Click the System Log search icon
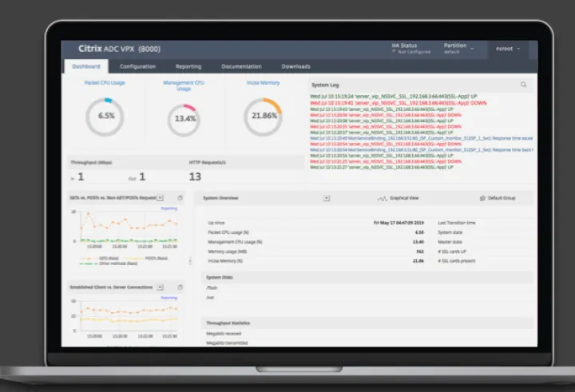This screenshot has height=392, width=575. click(x=523, y=84)
